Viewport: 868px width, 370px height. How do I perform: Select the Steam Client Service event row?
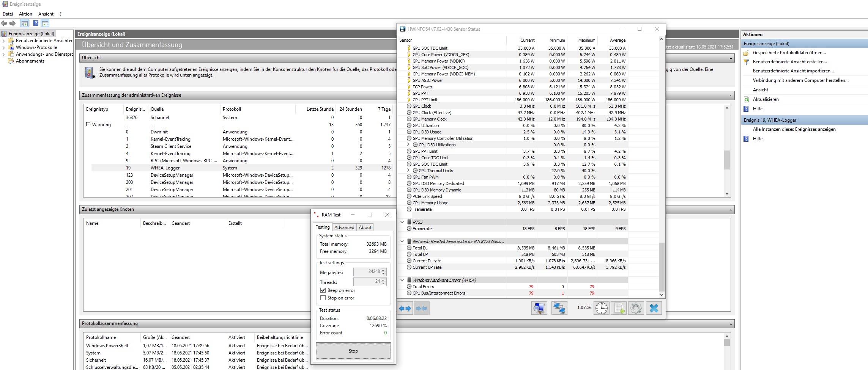(241, 146)
